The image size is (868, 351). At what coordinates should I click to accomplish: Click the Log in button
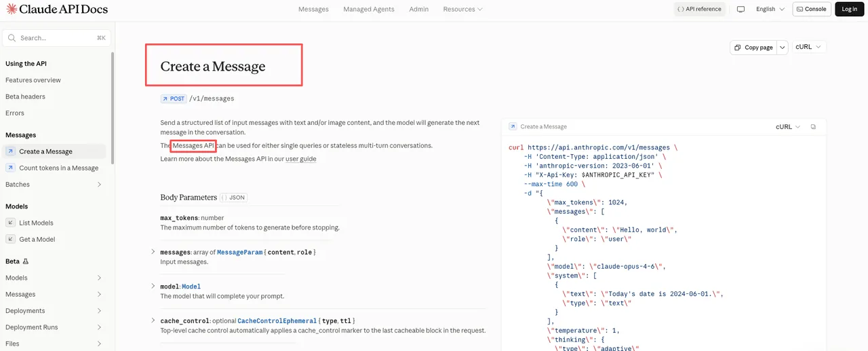pos(850,10)
